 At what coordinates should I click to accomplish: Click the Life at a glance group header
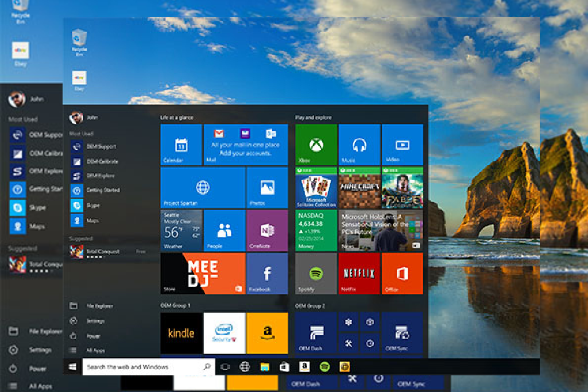click(177, 117)
